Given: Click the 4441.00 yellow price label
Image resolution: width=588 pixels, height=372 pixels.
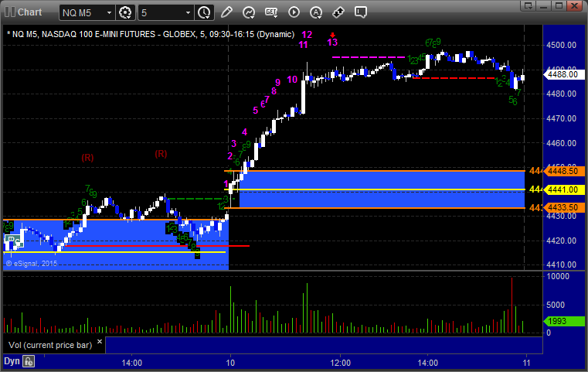Looking at the screenshot, I should [x=563, y=189].
